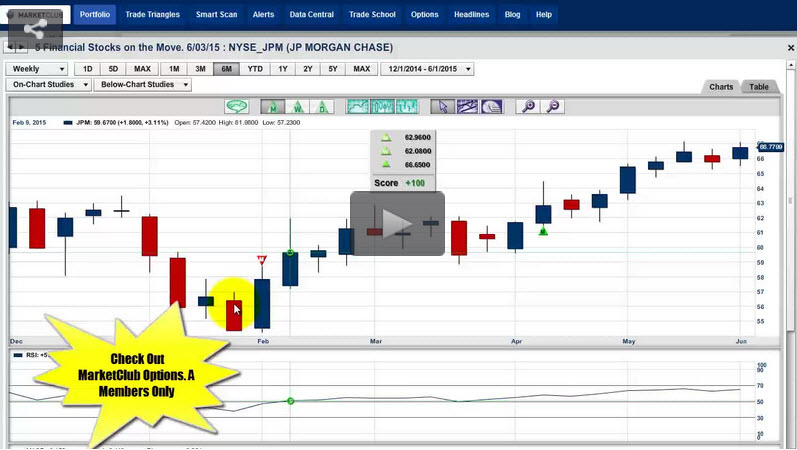Select the 6M range button
797x450 pixels.
pos(227,69)
